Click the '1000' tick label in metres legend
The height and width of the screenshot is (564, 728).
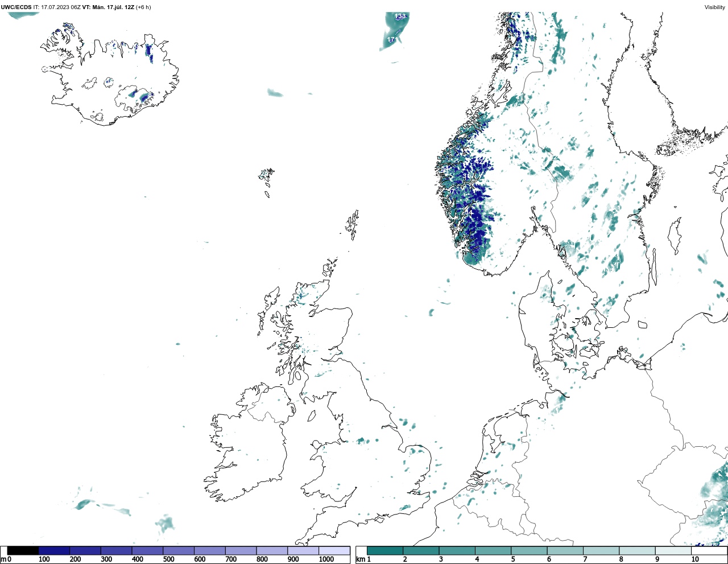[326, 559]
